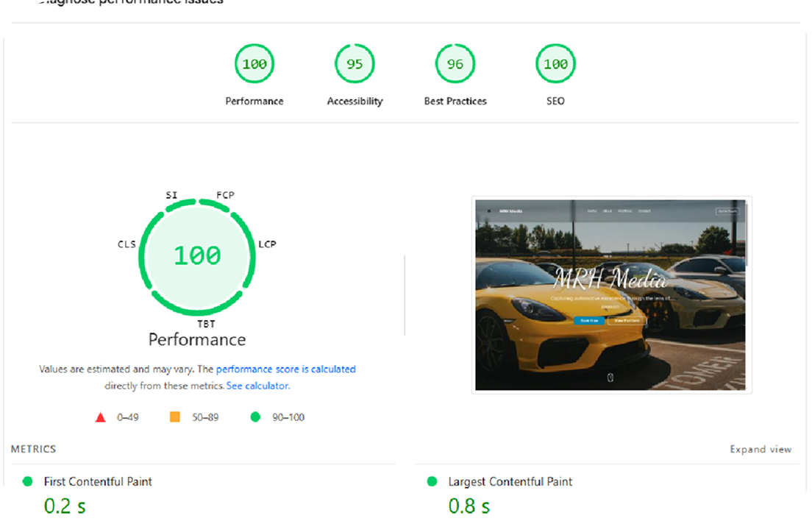The height and width of the screenshot is (524, 812).
Task: Click the red triangle icon for 0–49 range
Action: 100,417
